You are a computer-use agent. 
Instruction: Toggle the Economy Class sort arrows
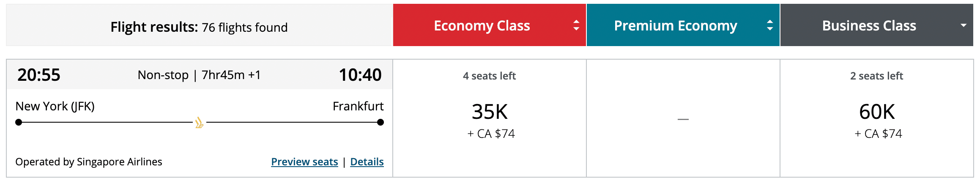[576, 25]
